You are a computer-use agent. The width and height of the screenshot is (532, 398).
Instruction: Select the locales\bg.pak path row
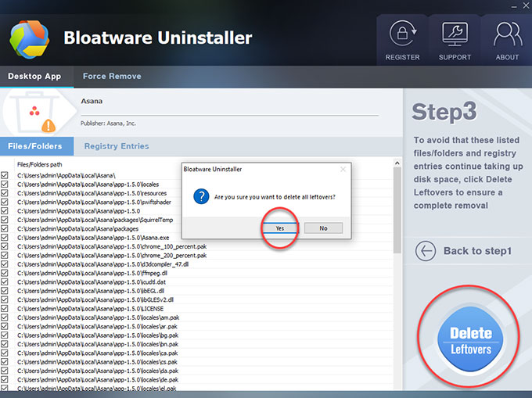[x=98, y=335]
